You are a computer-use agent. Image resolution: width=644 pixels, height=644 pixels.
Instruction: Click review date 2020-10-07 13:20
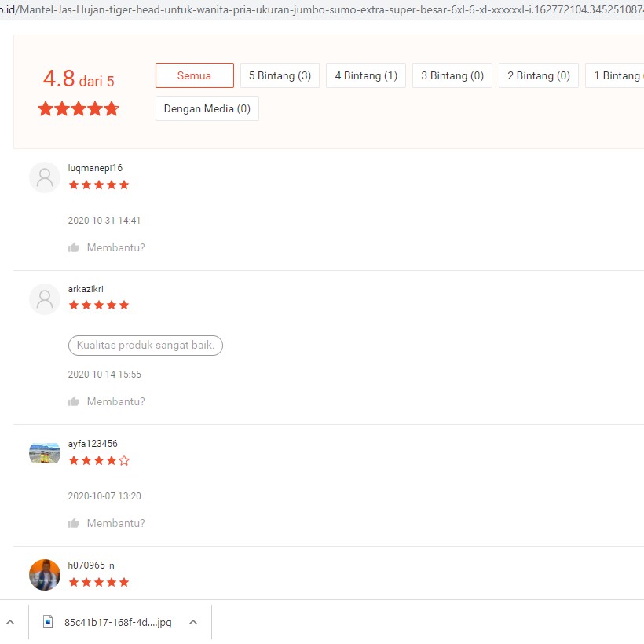(x=104, y=496)
